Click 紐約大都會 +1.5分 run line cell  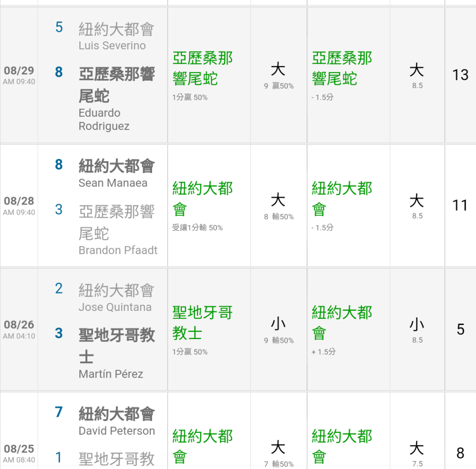(x=342, y=329)
